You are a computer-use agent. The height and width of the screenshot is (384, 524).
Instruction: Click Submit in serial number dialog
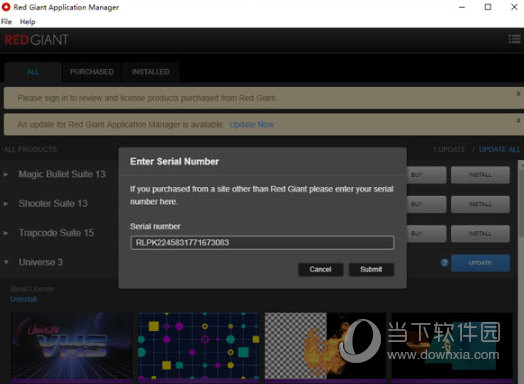click(x=371, y=269)
